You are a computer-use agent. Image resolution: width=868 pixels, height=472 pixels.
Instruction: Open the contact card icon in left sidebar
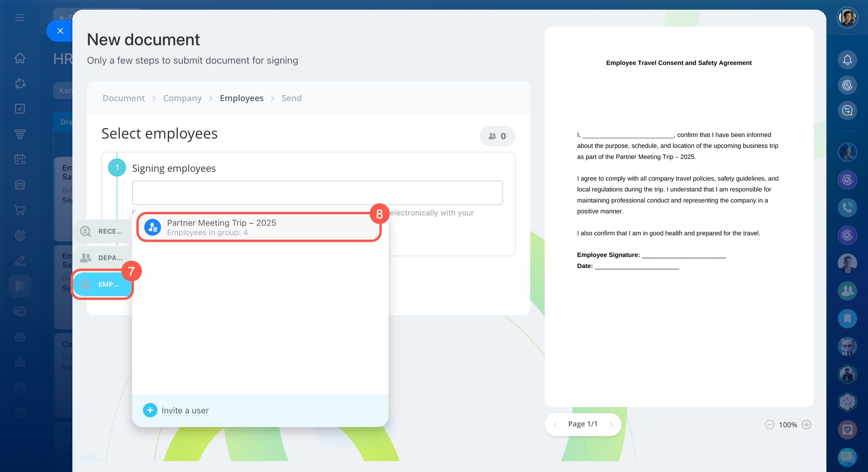coord(20,311)
